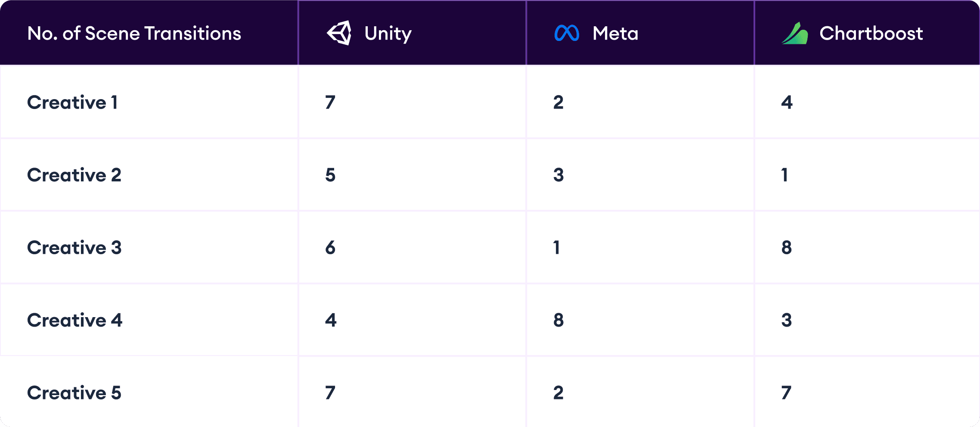980x427 pixels.
Task: Click Unity value 7 for Creative 1
Action: pos(330,103)
